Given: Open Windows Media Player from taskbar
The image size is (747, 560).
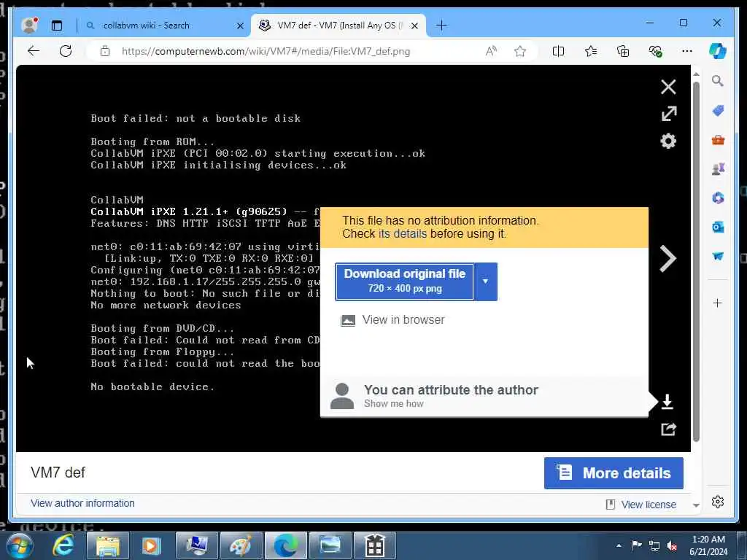Looking at the screenshot, I should (x=152, y=545).
